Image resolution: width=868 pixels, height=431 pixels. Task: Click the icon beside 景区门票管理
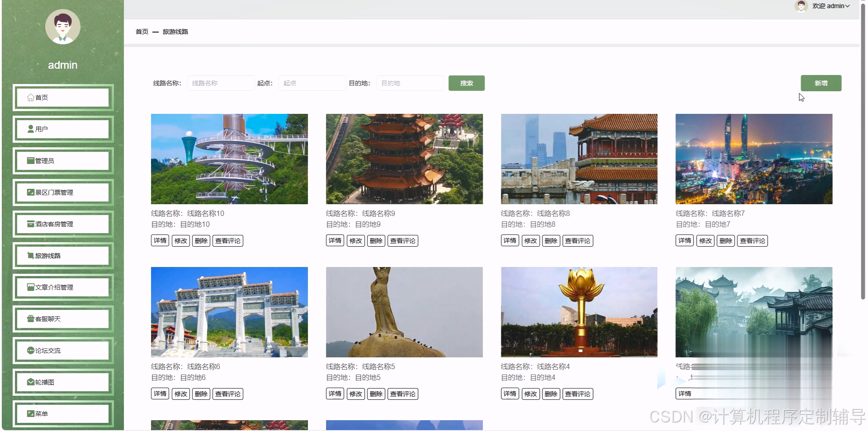31,192
